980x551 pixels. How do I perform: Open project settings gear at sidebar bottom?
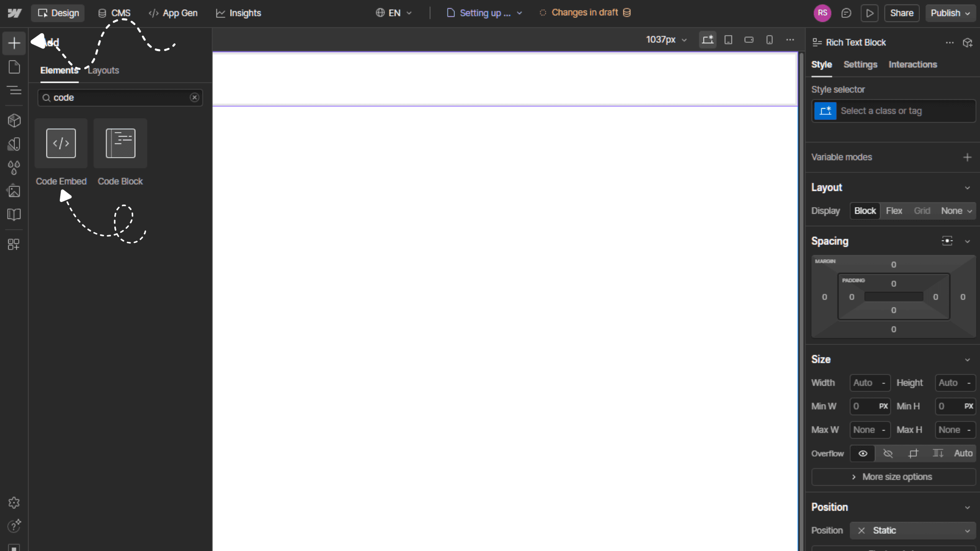[14, 503]
